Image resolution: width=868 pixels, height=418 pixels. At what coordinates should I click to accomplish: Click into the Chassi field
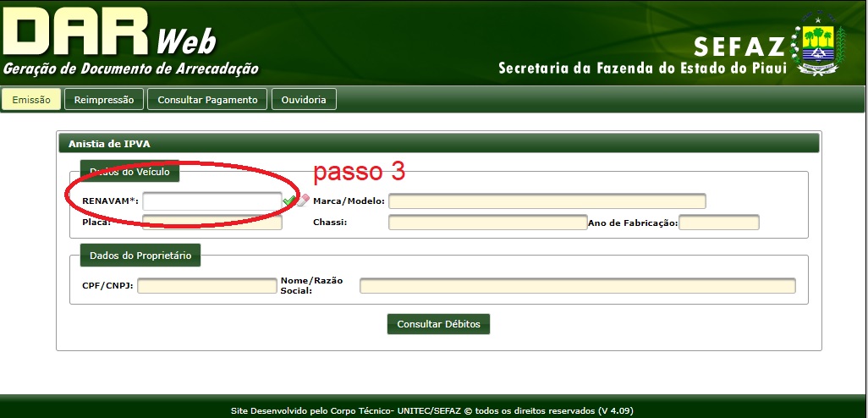click(487, 223)
